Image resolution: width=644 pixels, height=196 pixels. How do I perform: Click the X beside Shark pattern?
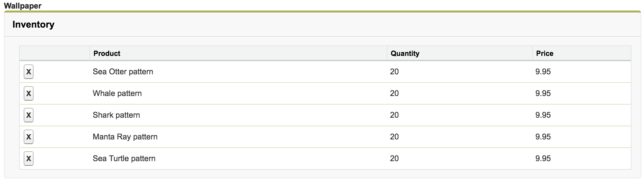(29, 115)
